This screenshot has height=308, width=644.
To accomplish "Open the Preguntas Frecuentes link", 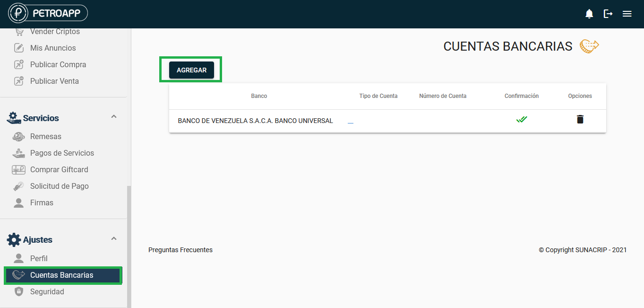I will [x=180, y=250].
